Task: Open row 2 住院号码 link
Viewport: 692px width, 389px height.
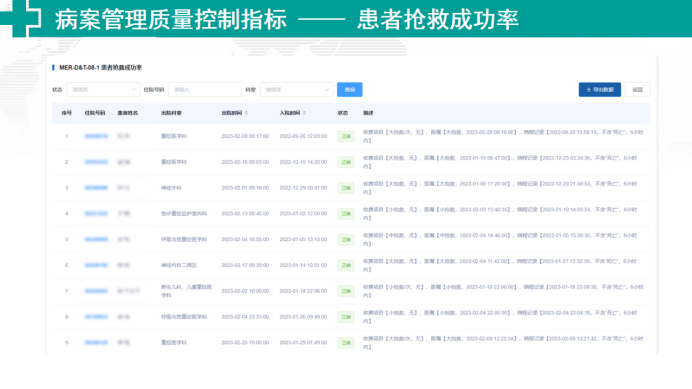Action: point(96,162)
